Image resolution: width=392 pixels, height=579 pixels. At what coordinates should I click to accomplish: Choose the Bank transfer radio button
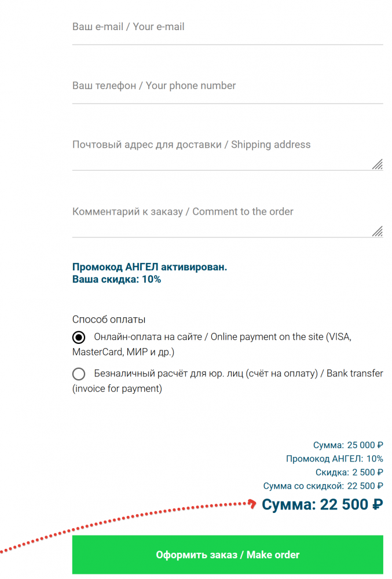[79, 374]
